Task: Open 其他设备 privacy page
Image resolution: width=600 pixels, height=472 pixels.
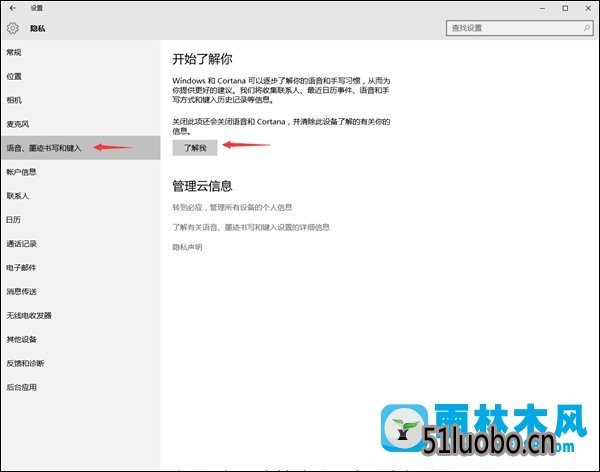Action: [x=80, y=339]
